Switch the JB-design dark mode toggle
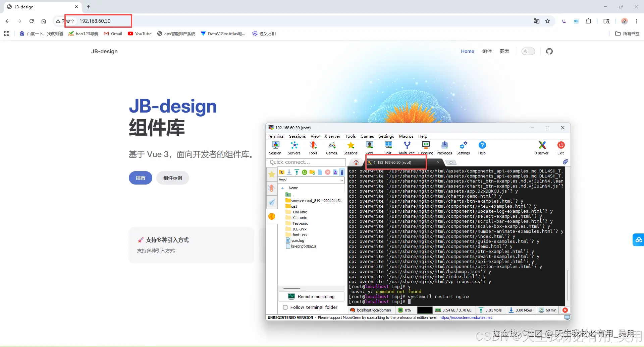The height and width of the screenshot is (347, 644). click(528, 51)
